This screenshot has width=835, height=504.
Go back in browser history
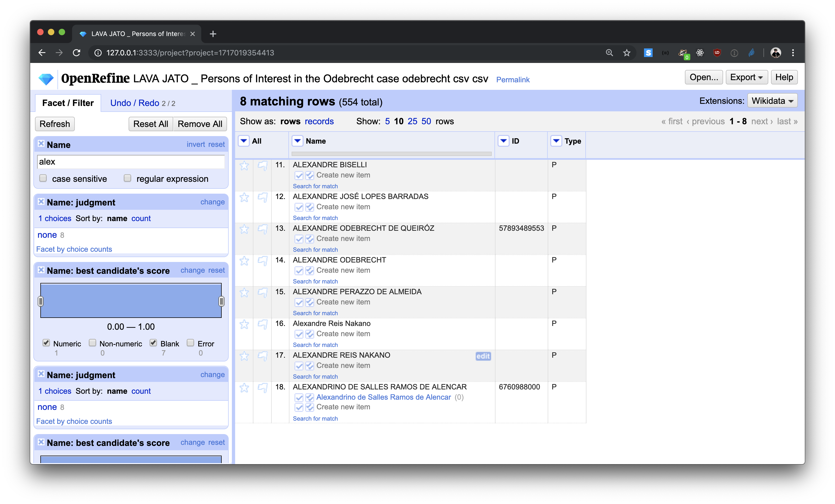pyautogui.click(x=42, y=53)
